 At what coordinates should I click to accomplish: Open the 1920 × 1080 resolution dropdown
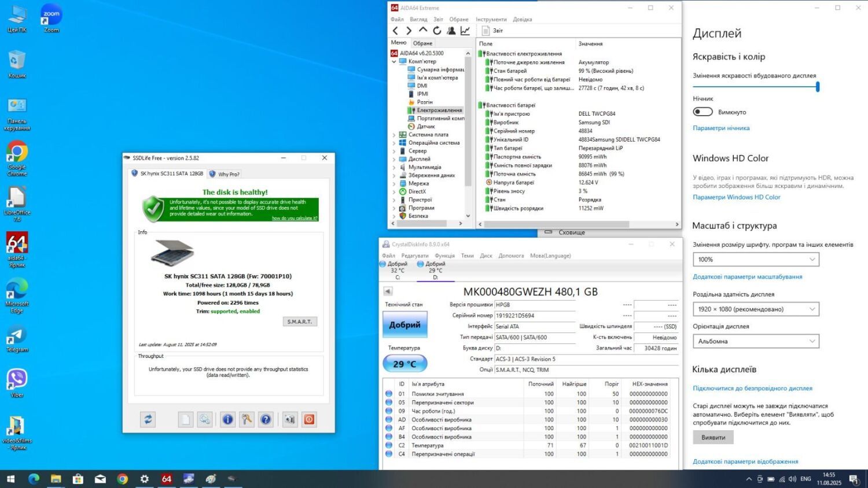(756, 309)
